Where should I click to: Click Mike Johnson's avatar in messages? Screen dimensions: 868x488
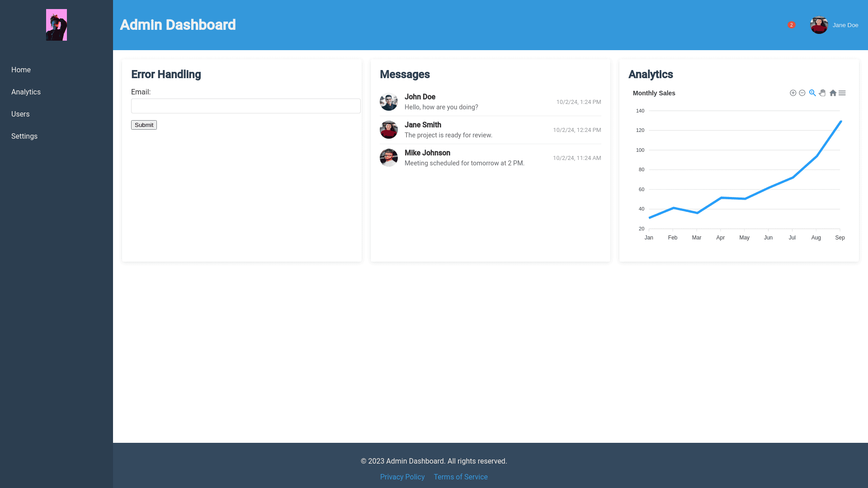389,158
